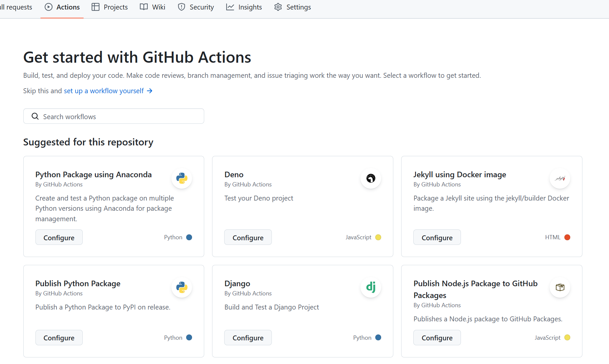This screenshot has height=364, width=609.
Task: Click the 'Suggested for this repository' heading
Action: point(88,142)
